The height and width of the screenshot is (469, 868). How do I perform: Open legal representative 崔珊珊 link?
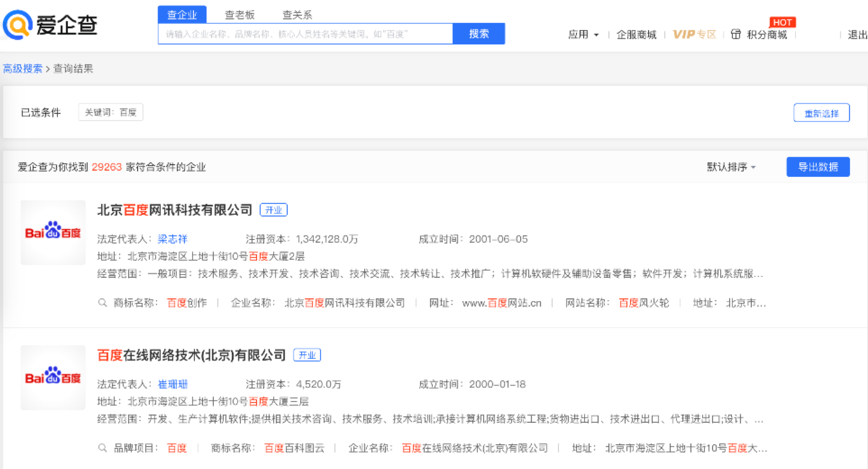click(x=173, y=384)
